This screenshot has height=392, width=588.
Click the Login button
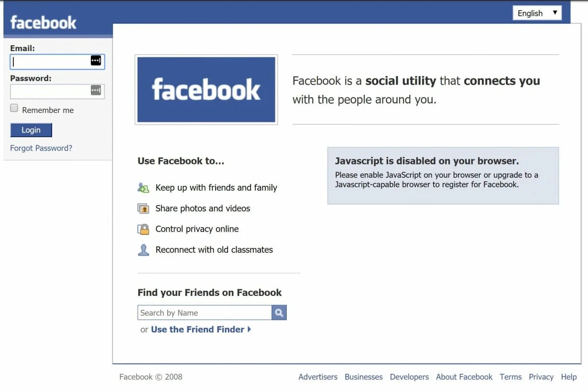(x=31, y=130)
